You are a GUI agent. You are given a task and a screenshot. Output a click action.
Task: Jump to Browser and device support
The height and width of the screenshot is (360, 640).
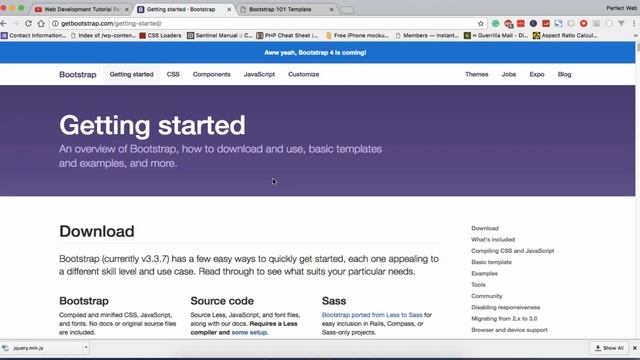509,330
